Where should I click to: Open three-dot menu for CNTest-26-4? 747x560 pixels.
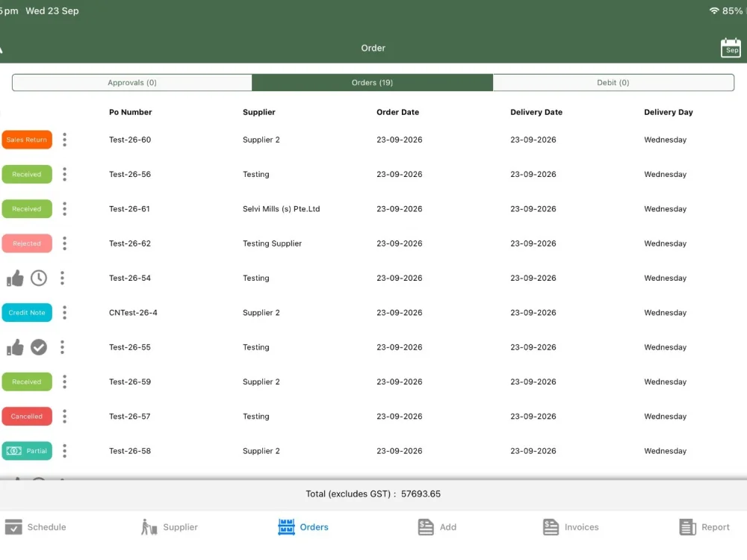[x=64, y=312]
